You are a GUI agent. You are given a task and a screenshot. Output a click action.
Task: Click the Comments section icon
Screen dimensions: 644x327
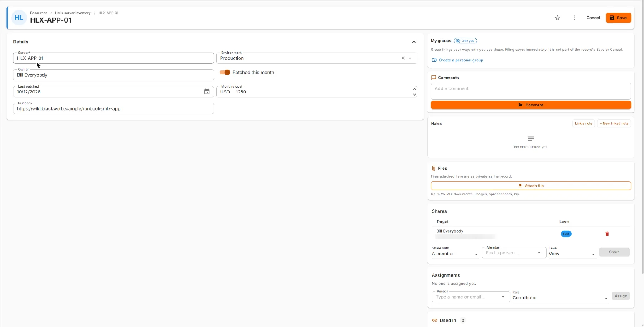coord(434,78)
